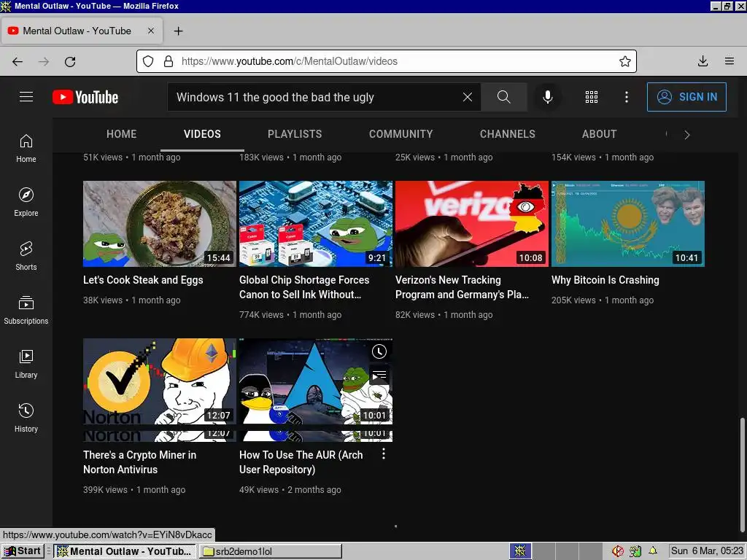Open the Verizon tracking video thumbnail
The width and height of the screenshot is (747, 560).
pos(472,224)
